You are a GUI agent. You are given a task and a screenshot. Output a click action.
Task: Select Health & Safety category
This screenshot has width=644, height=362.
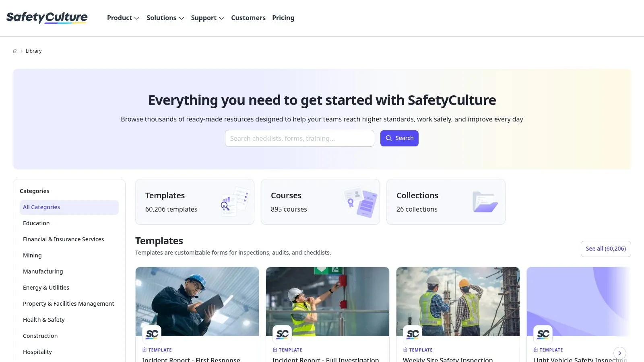[69, 320]
